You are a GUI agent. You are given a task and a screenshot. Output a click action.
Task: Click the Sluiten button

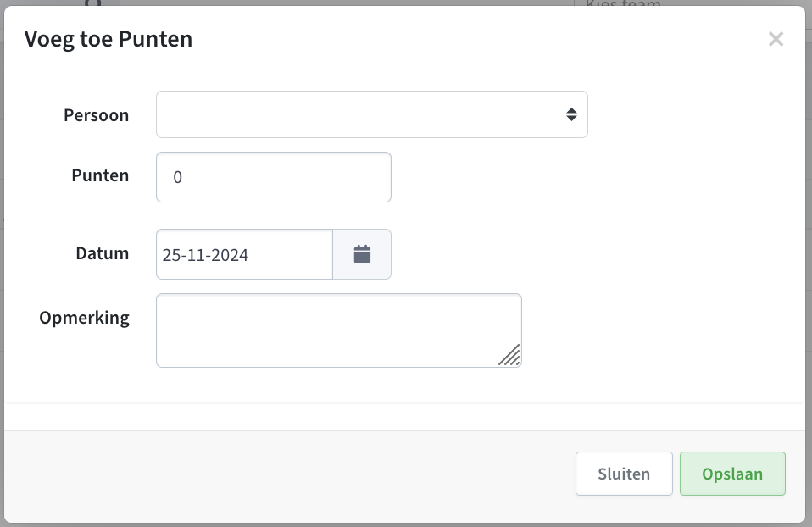point(624,474)
